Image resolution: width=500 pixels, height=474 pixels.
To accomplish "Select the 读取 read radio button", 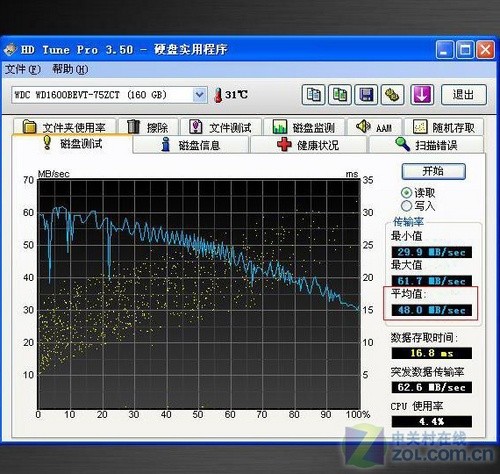I will click(x=406, y=193).
